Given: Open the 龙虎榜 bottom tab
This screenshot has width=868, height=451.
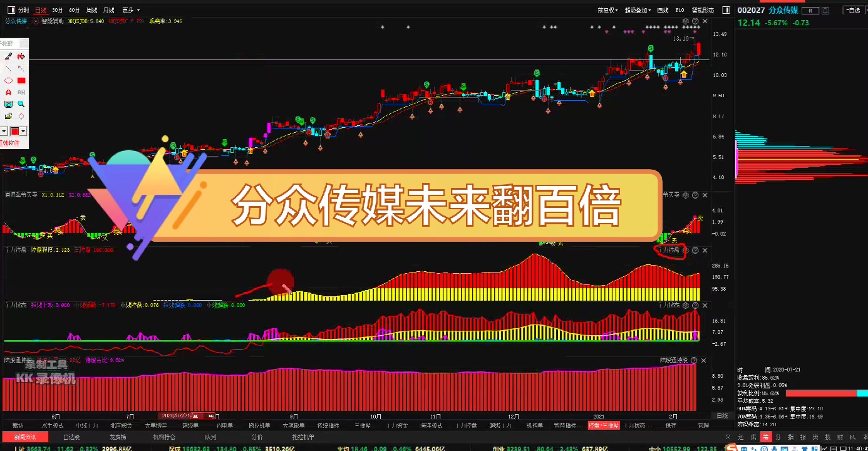Looking at the screenshot, I should point(118,437).
